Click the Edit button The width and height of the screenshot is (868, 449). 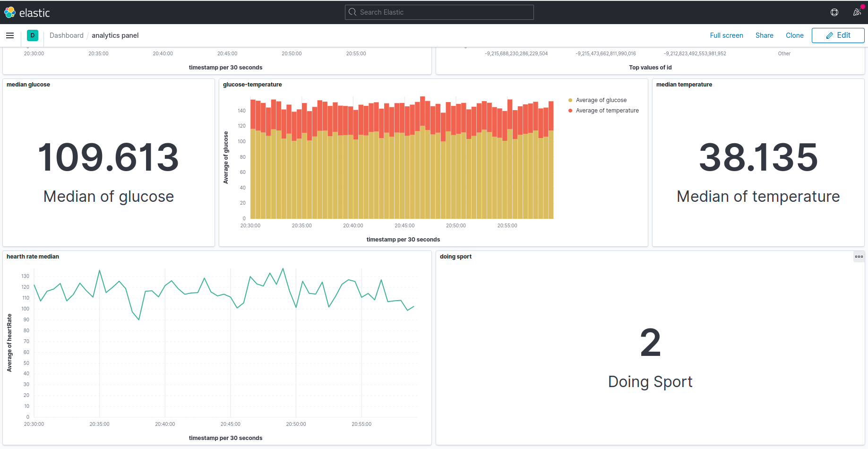pyautogui.click(x=838, y=35)
